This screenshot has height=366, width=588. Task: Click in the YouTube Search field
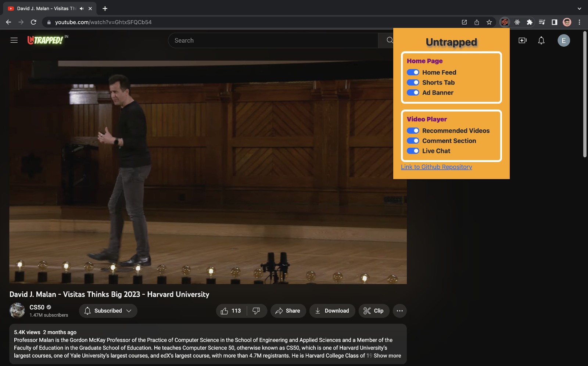[273, 40]
